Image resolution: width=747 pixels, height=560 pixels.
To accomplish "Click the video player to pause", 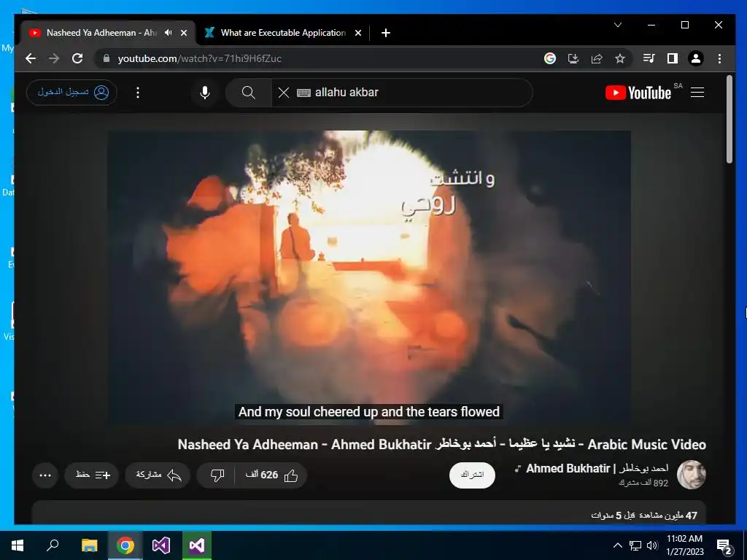I will tap(369, 277).
